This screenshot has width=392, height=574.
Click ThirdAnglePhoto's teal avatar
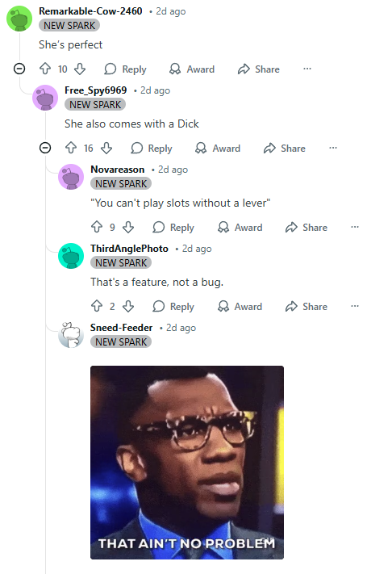tap(71, 256)
